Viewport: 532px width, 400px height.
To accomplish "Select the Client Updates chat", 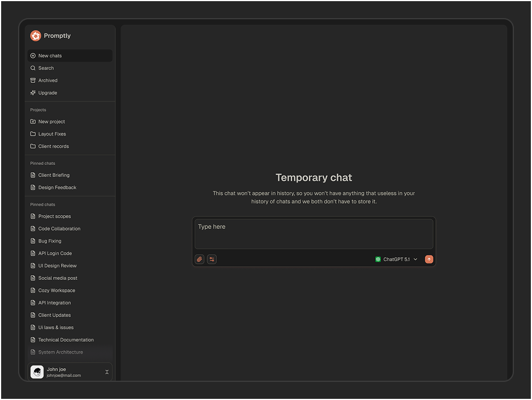I will coord(70,315).
